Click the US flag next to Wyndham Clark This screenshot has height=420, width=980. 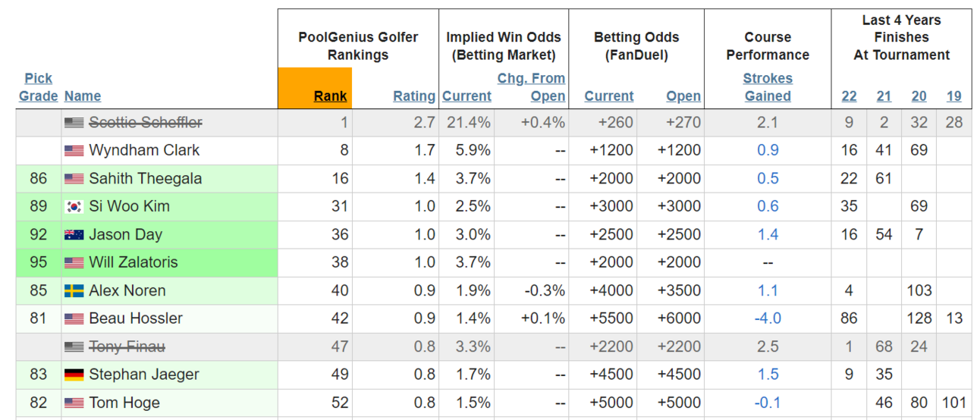coord(74,150)
